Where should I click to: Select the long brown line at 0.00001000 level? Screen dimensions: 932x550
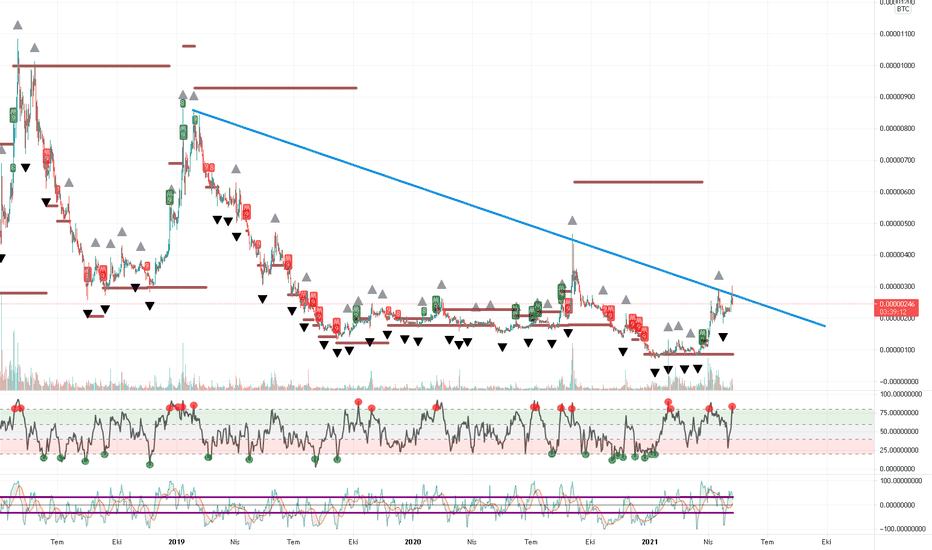tap(91, 66)
